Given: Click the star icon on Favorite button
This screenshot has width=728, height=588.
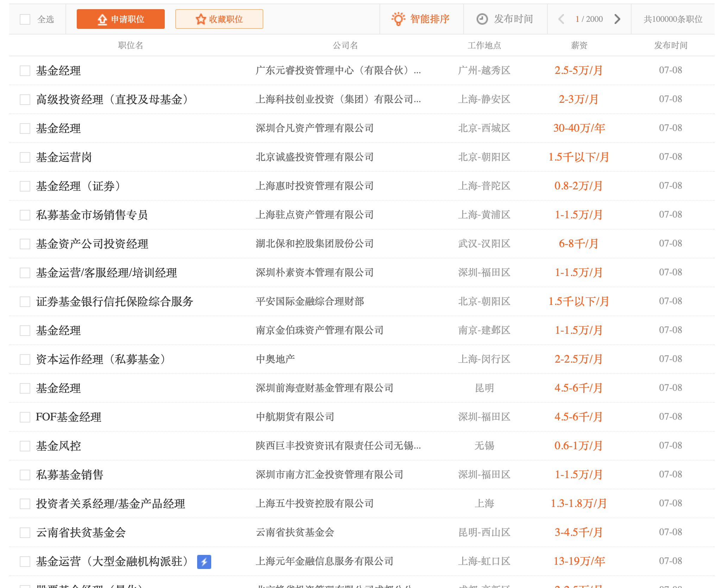Looking at the screenshot, I should [x=201, y=19].
